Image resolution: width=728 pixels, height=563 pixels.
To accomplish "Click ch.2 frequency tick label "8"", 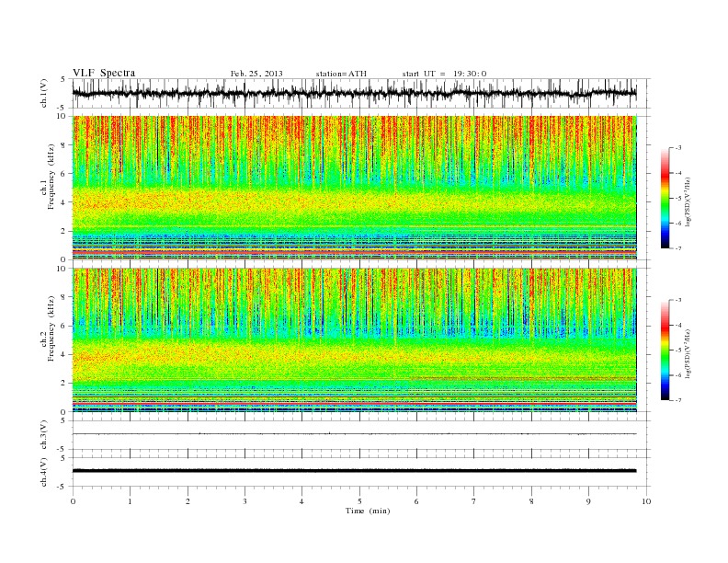I will 64,297.
